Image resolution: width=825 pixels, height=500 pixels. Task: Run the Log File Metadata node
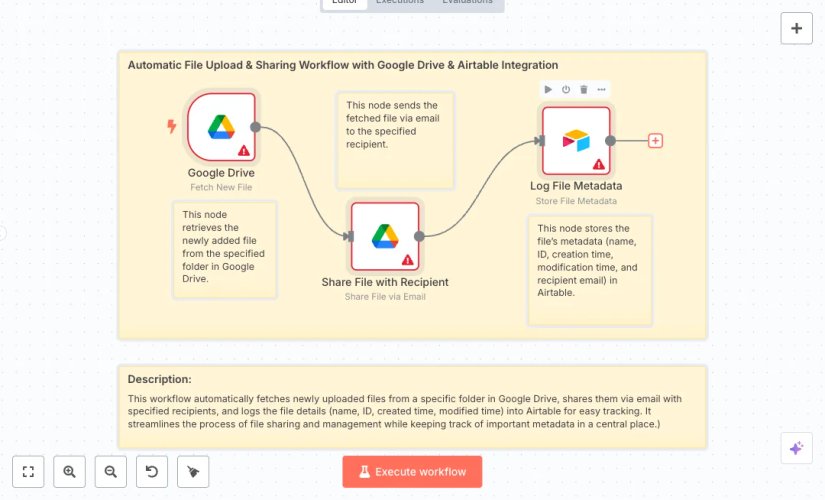click(548, 89)
